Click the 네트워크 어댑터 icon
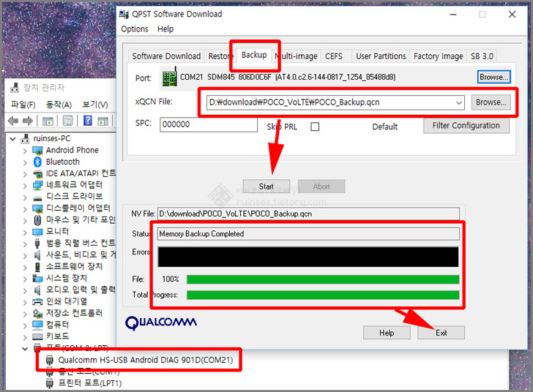This screenshot has height=392, width=533. tap(37, 186)
